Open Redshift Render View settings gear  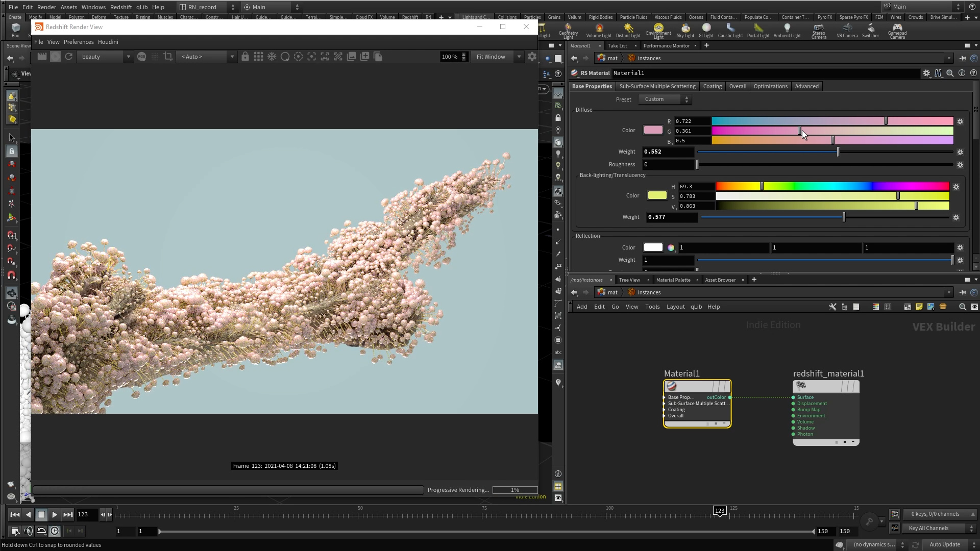(532, 57)
